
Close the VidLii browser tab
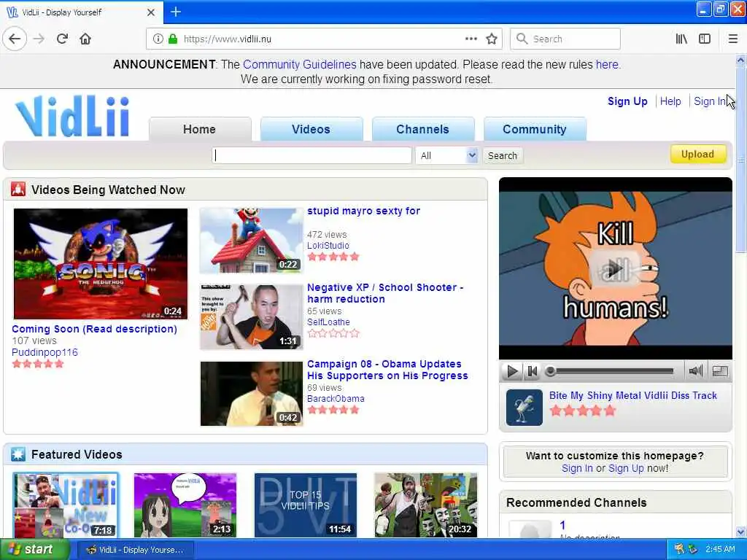[150, 12]
